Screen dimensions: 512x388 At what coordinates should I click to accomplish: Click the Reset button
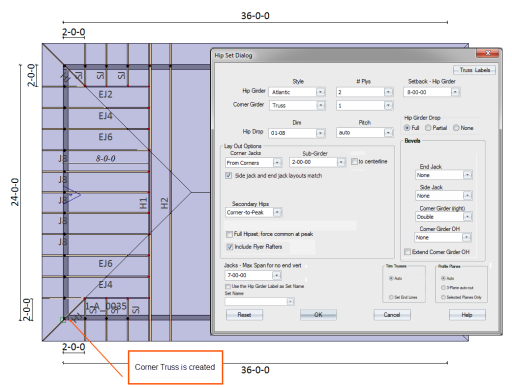click(244, 315)
